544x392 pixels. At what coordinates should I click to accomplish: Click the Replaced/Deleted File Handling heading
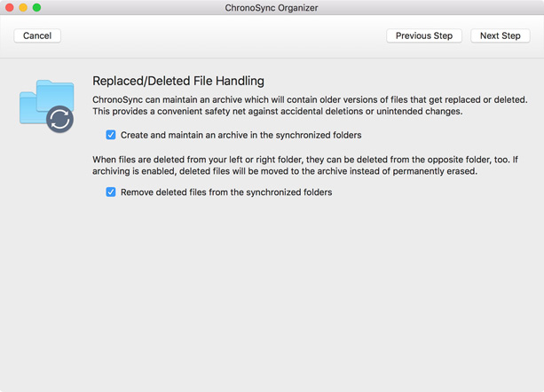(x=178, y=81)
